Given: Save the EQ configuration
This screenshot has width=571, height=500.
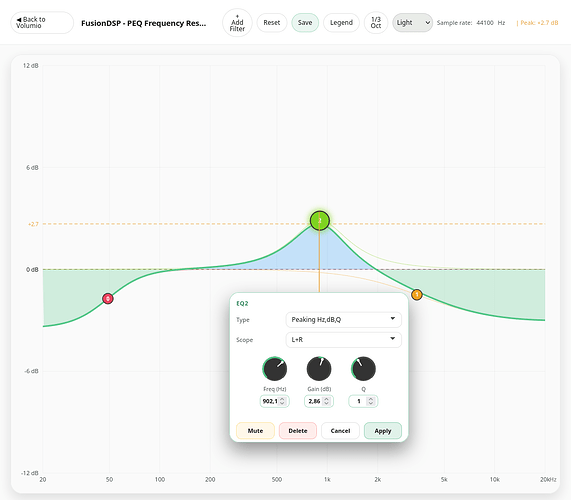Looking at the screenshot, I should pyautogui.click(x=305, y=23).
